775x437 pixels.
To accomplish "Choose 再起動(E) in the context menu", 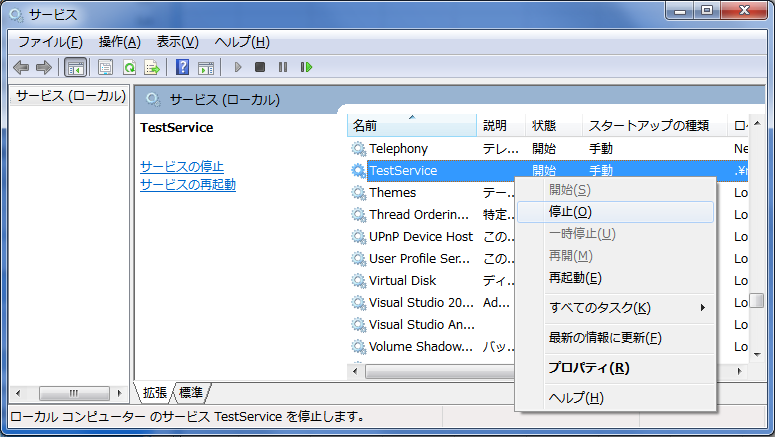I will pos(615,278).
